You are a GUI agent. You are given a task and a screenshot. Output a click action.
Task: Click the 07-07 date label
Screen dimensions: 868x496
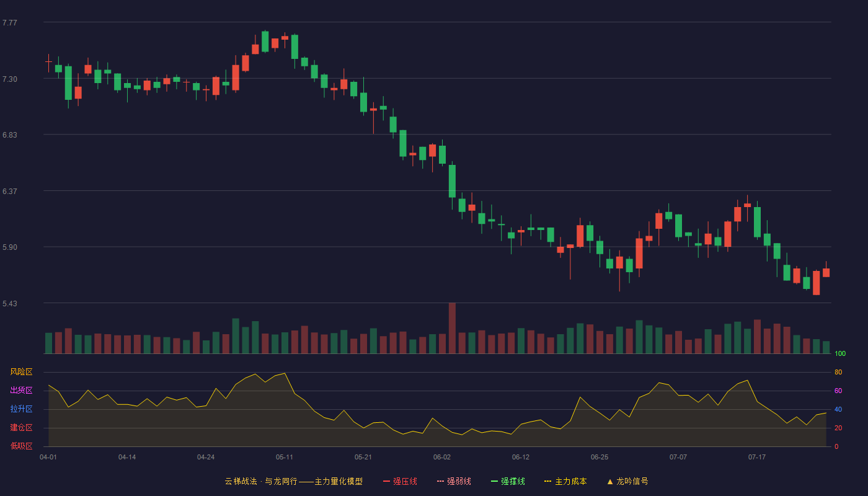678,457
